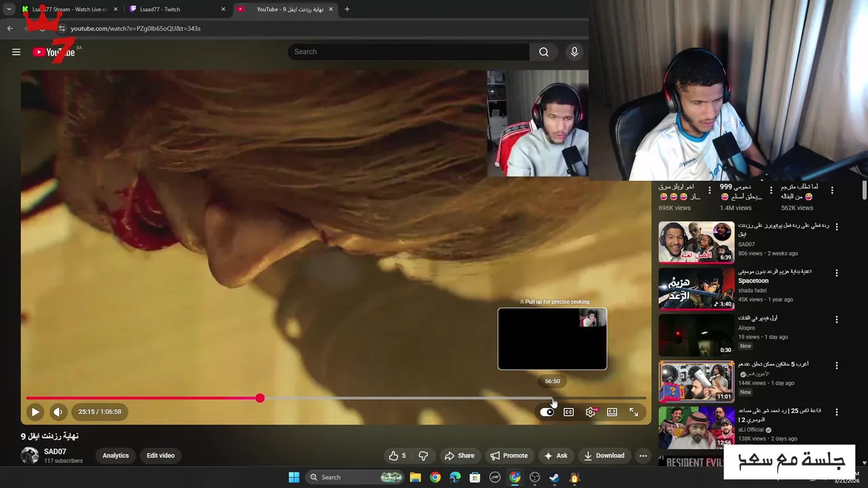Click the browser address bar URL
Viewport: 868px width, 488px height.
(x=136, y=28)
